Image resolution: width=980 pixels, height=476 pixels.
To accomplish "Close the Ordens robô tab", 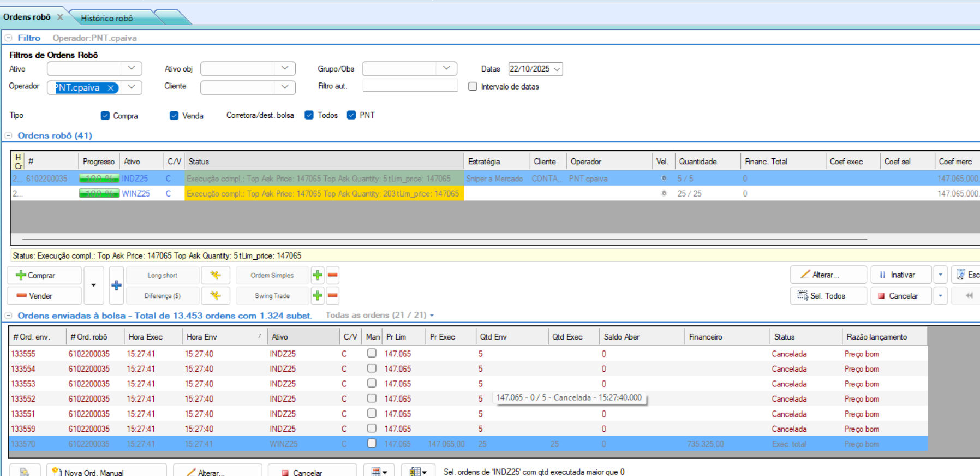I will tap(61, 17).
